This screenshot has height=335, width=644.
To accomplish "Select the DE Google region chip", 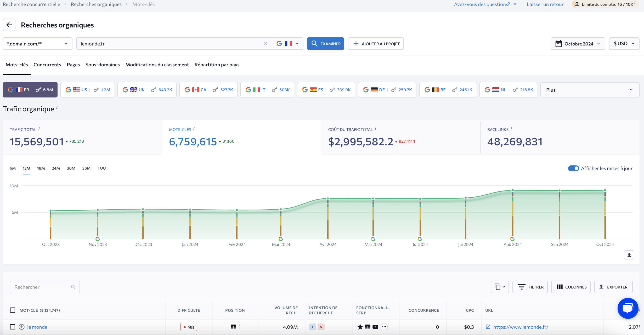I will click(x=387, y=90).
